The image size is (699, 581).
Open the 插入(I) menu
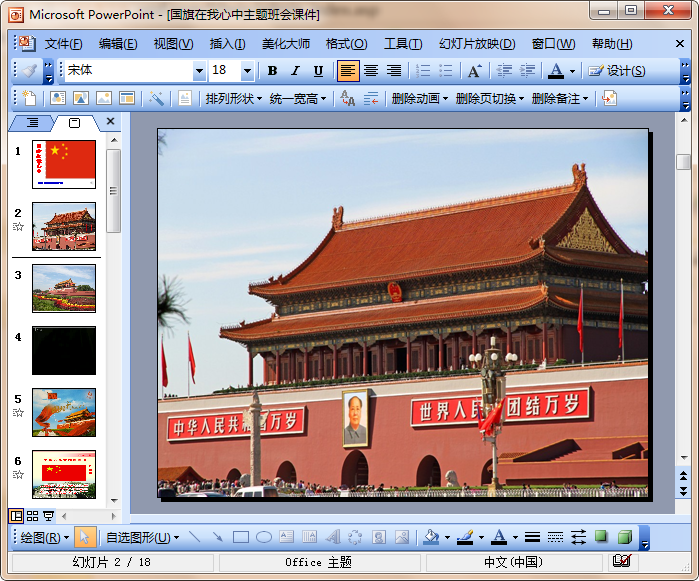[227, 44]
